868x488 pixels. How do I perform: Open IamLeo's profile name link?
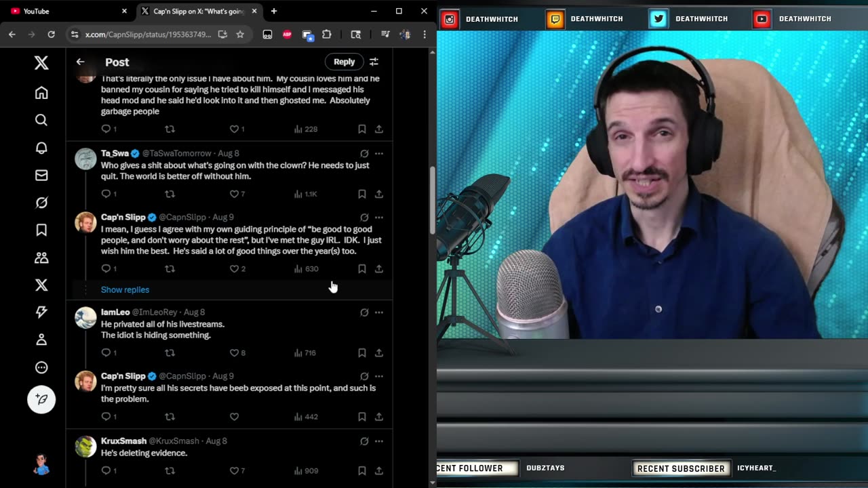(x=115, y=312)
